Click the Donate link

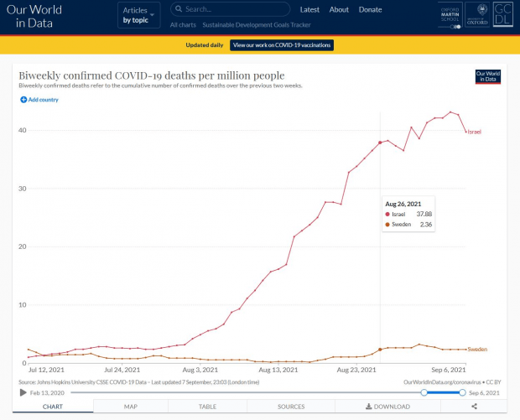[x=370, y=10]
